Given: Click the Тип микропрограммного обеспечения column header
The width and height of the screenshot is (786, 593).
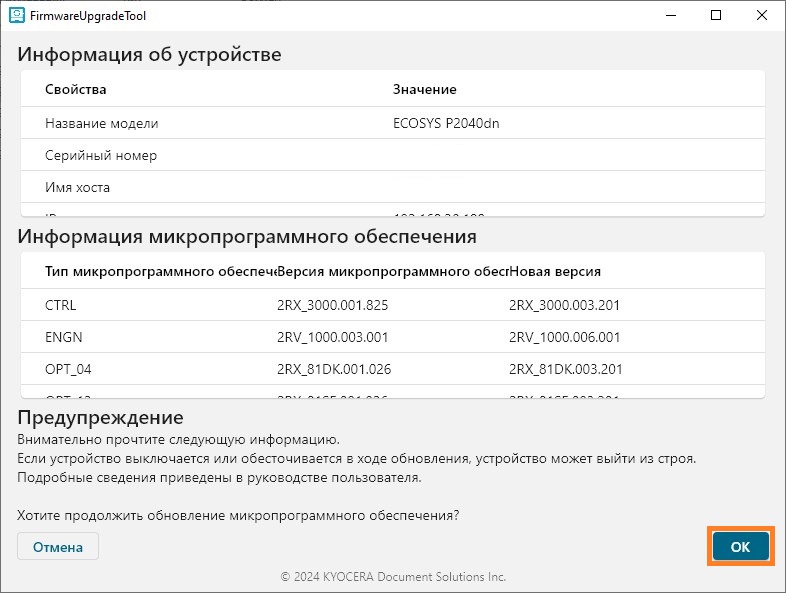Looking at the screenshot, I should pos(160,272).
